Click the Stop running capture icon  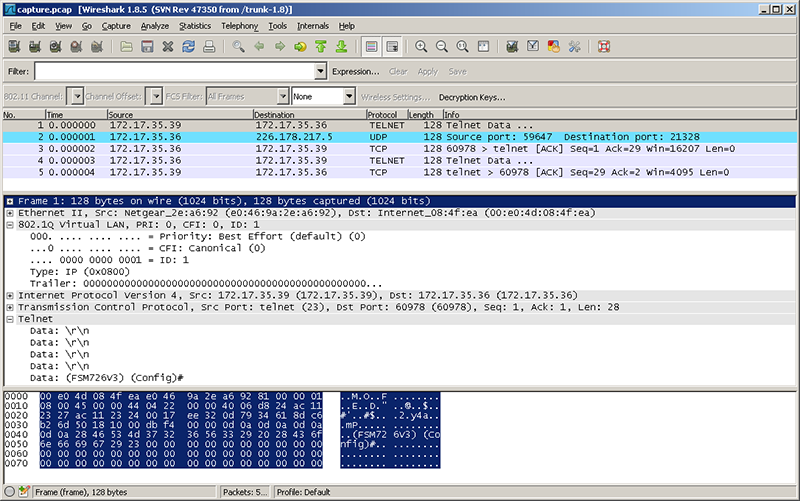[77, 47]
